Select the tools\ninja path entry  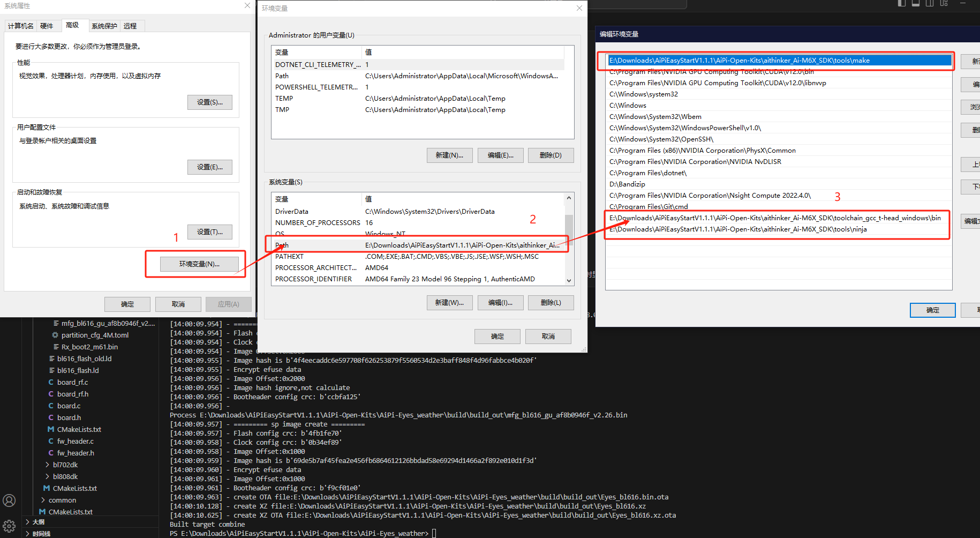coord(779,229)
